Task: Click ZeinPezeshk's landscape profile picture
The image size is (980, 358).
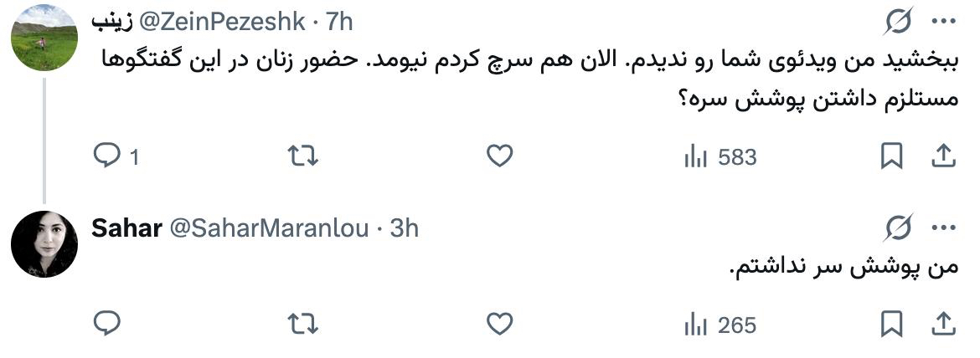Action: [44, 38]
